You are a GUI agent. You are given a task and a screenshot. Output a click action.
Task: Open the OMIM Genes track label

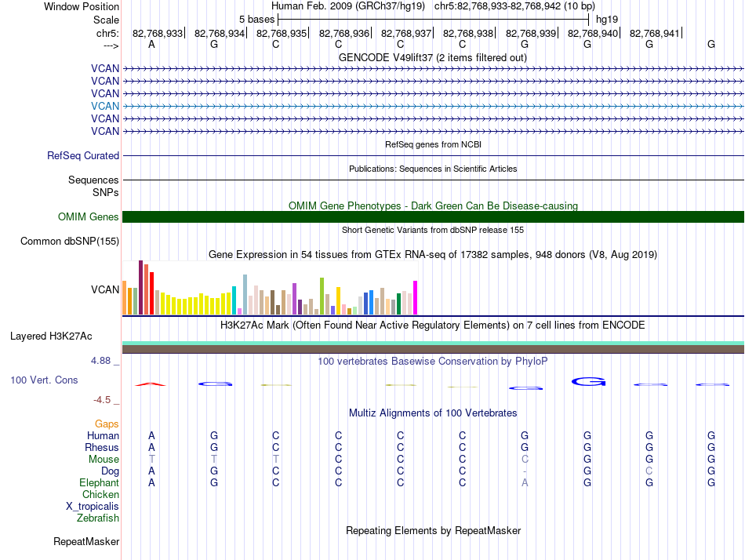pyautogui.click(x=89, y=217)
